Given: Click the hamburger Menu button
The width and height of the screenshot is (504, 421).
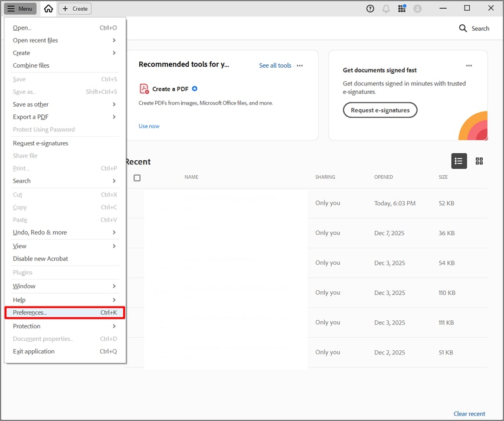Looking at the screenshot, I should click(x=20, y=9).
